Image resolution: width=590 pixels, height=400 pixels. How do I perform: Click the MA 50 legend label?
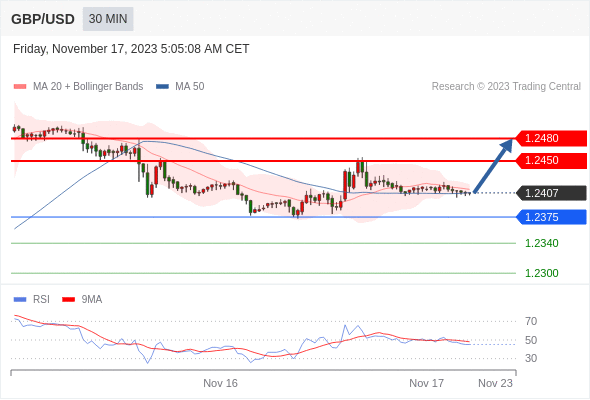(190, 87)
